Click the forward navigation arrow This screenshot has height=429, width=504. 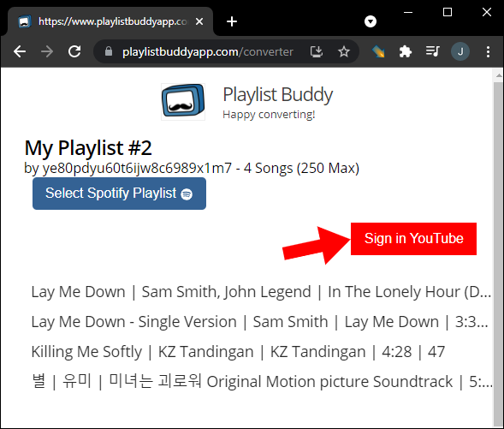coord(47,51)
